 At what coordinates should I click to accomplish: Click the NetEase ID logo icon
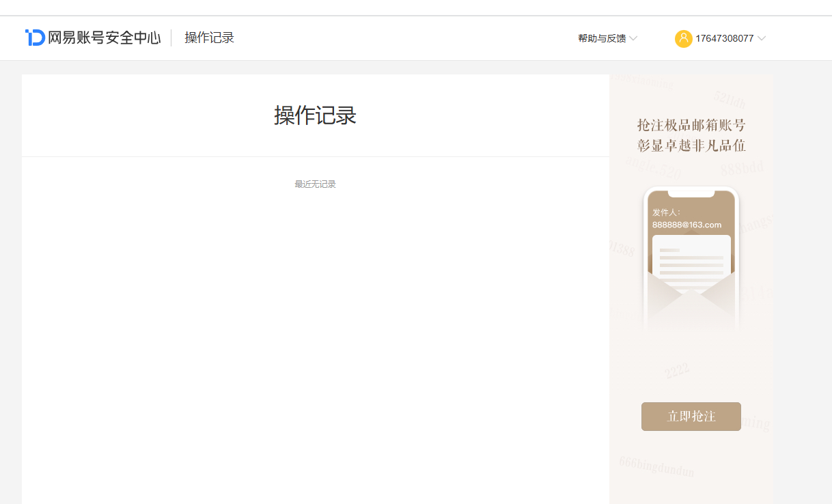coord(35,38)
